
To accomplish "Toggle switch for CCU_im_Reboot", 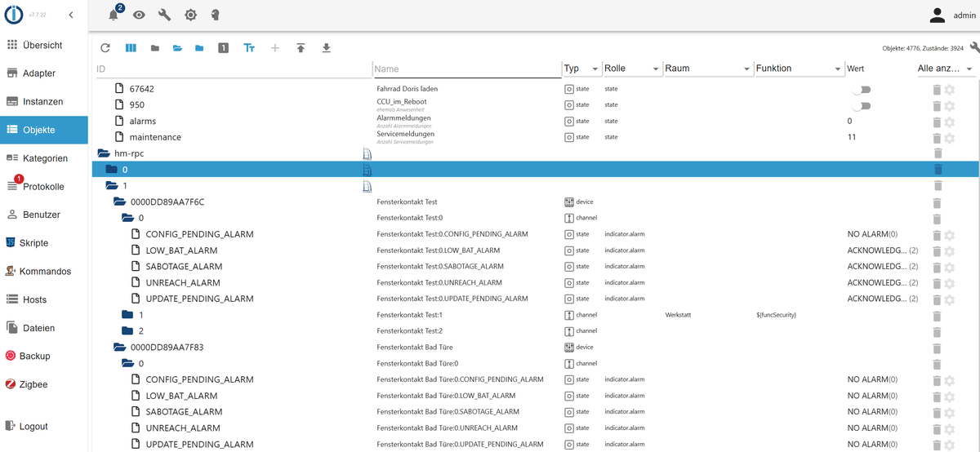I will click(x=861, y=105).
